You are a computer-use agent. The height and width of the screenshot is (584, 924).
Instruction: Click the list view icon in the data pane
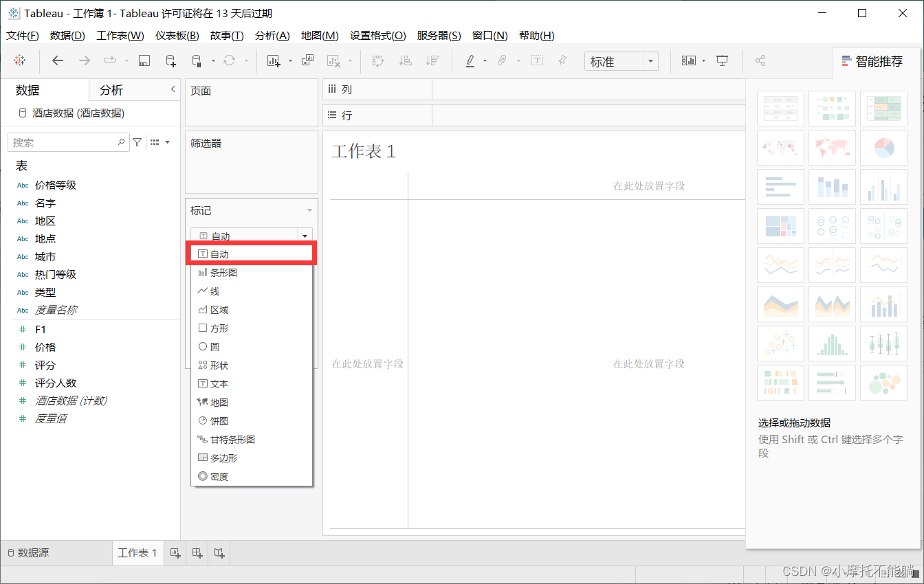[x=155, y=142]
